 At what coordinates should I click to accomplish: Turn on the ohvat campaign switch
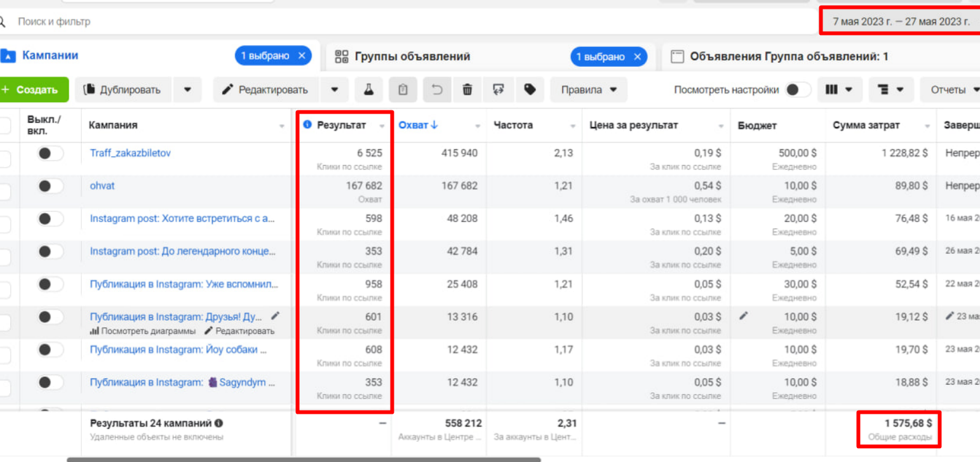point(50,187)
